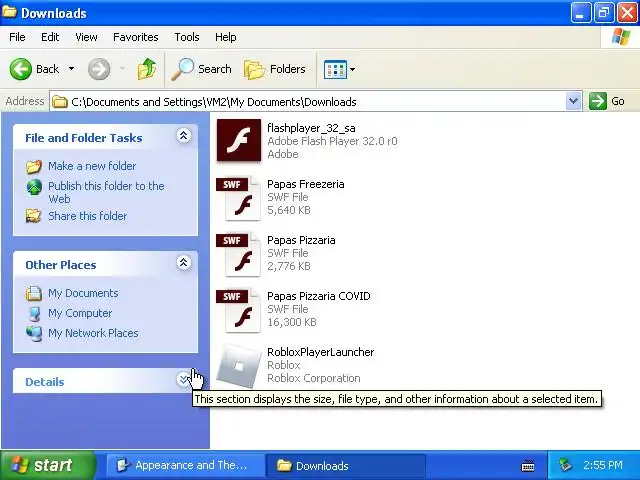Viewport: 640px width, 480px height.
Task: Click the 2:55 PM clock
Action: click(x=603, y=465)
